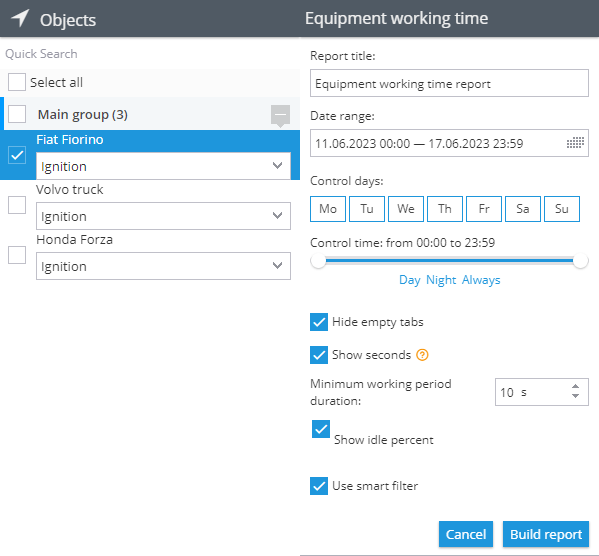
Task: Click the Report title input field
Action: [x=449, y=83]
